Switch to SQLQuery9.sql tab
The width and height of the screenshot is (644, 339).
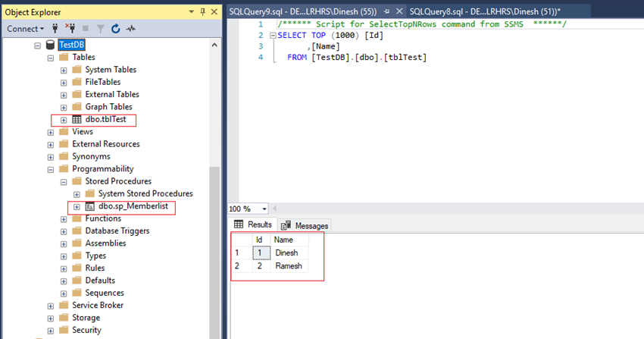(303, 11)
